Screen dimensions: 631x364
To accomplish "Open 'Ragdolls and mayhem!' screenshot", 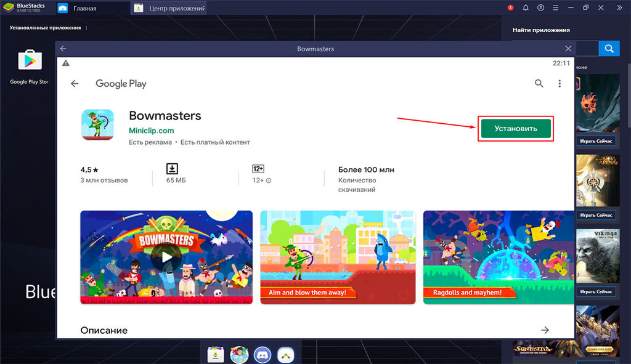I will [x=499, y=257].
